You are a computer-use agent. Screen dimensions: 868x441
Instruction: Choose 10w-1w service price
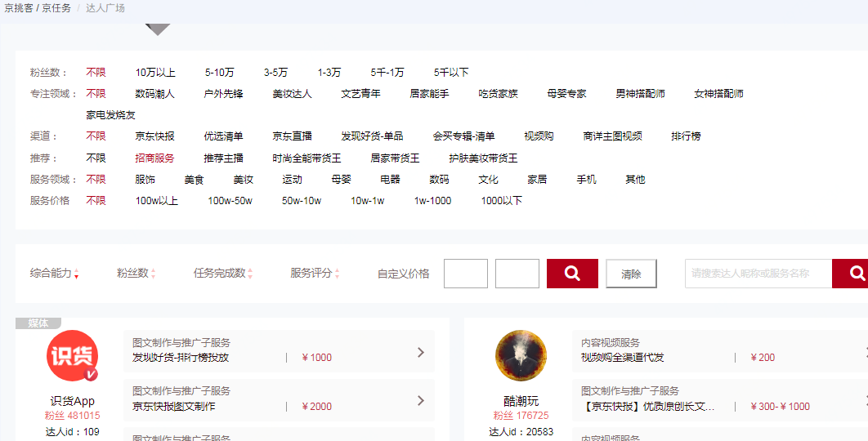click(368, 201)
